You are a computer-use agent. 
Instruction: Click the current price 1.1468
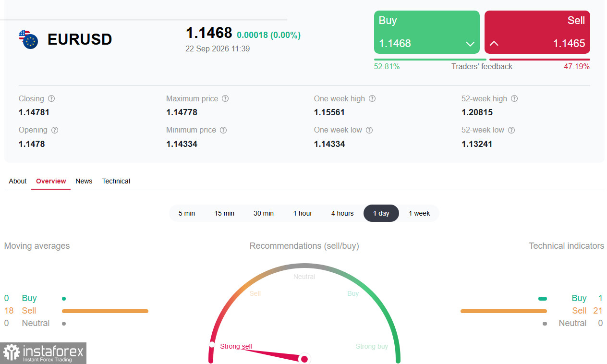(209, 33)
